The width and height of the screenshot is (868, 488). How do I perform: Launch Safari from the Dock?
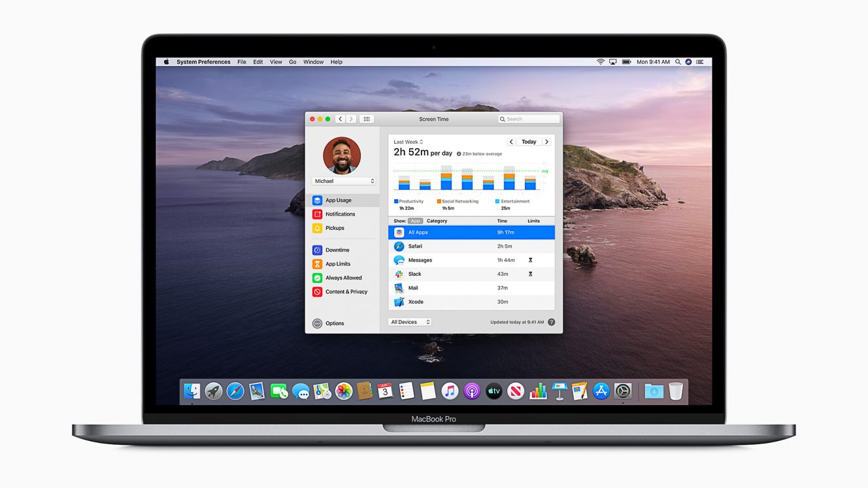[235, 391]
